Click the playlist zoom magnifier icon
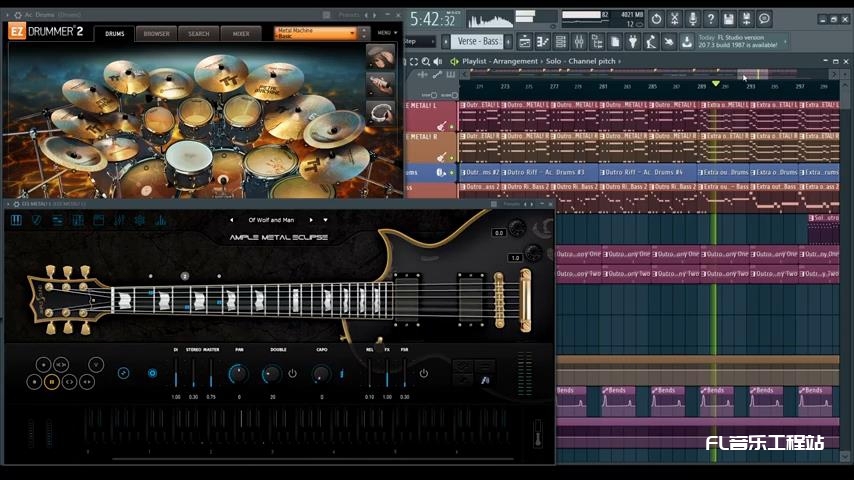The height and width of the screenshot is (480, 854). (x=425, y=62)
